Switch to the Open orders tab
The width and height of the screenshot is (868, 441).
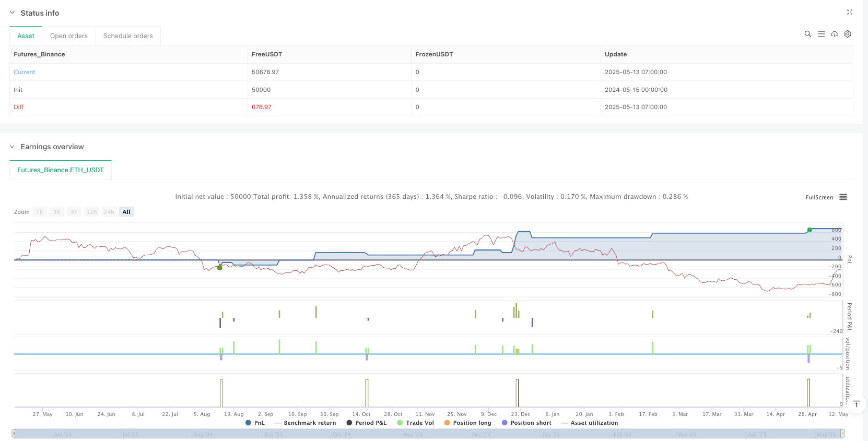pyautogui.click(x=69, y=36)
